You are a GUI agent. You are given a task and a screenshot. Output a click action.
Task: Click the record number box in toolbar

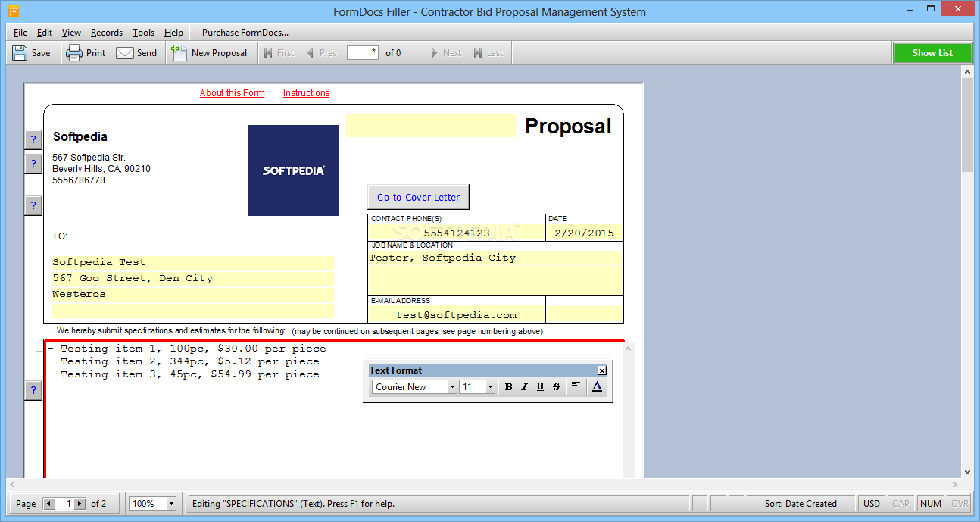pyautogui.click(x=363, y=53)
